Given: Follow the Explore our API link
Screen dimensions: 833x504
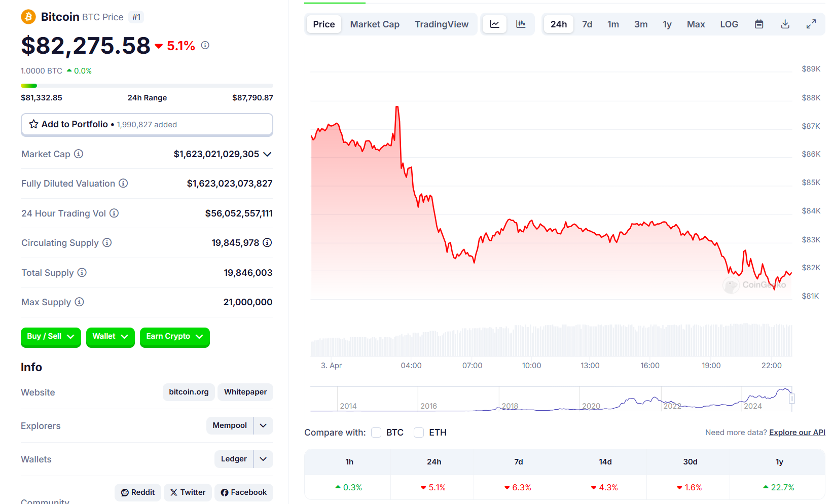Looking at the screenshot, I should 797,433.
